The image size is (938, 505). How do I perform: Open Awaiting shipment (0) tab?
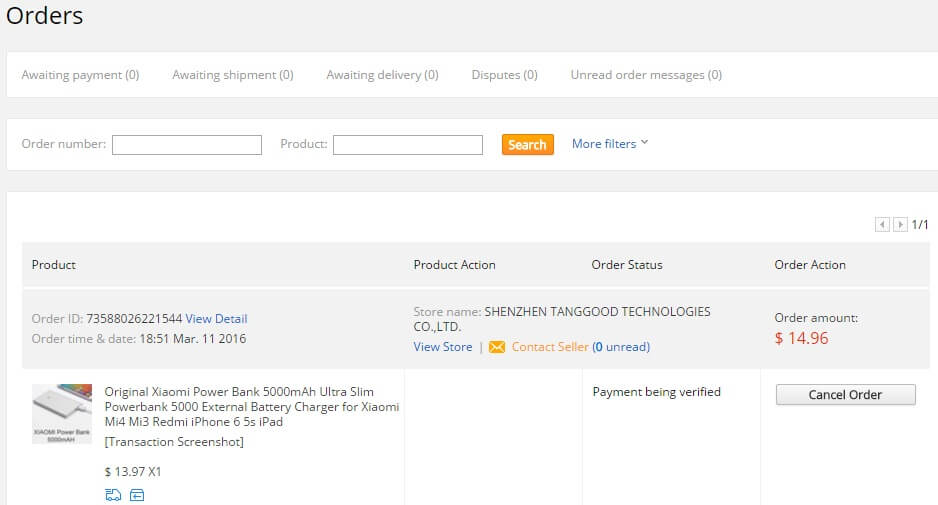233,75
